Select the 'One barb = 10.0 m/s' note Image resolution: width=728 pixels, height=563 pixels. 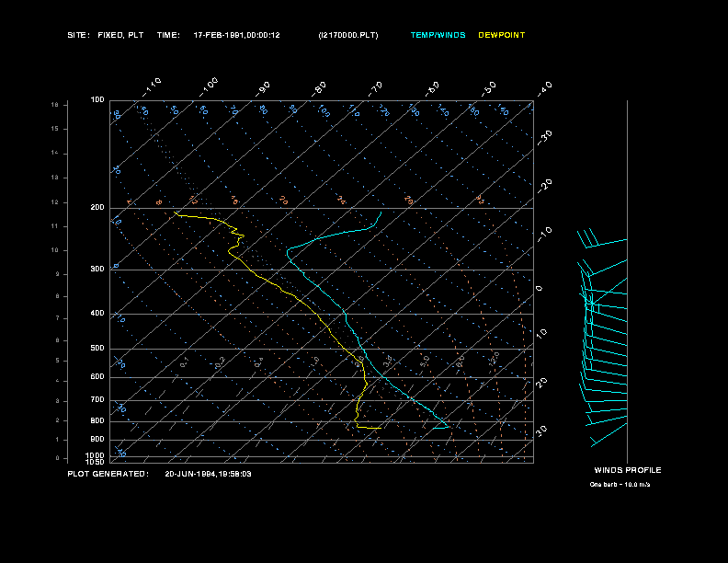click(620, 485)
